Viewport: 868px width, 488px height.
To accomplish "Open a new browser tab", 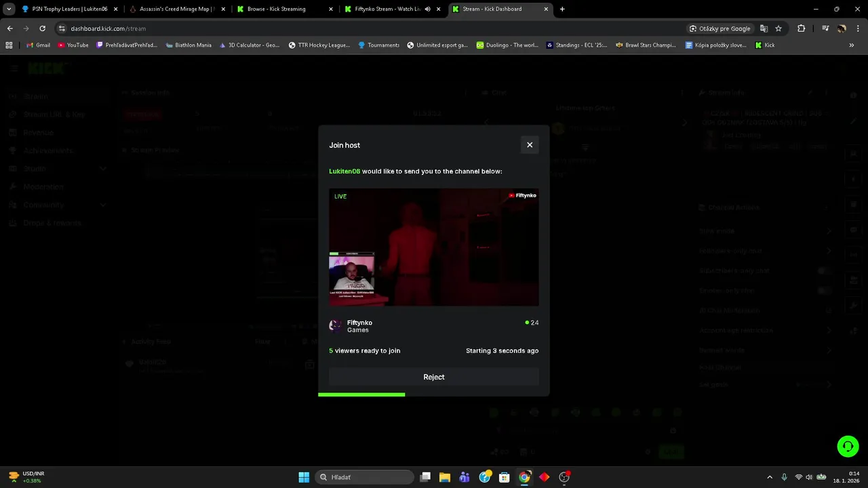I will pyautogui.click(x=562, y=9).
